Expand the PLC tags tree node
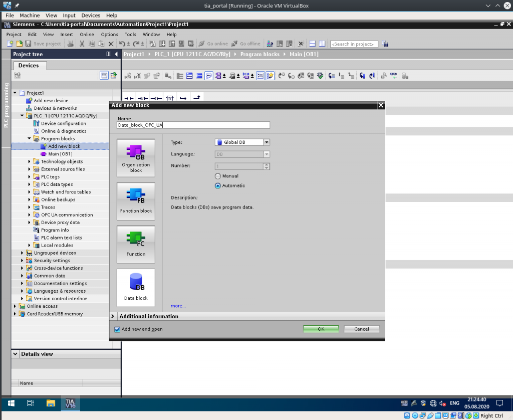This screenshot has height=420, width=513. 29,177
